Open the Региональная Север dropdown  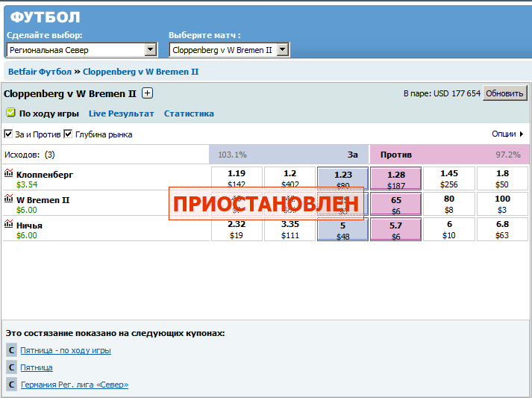(150, 50)
